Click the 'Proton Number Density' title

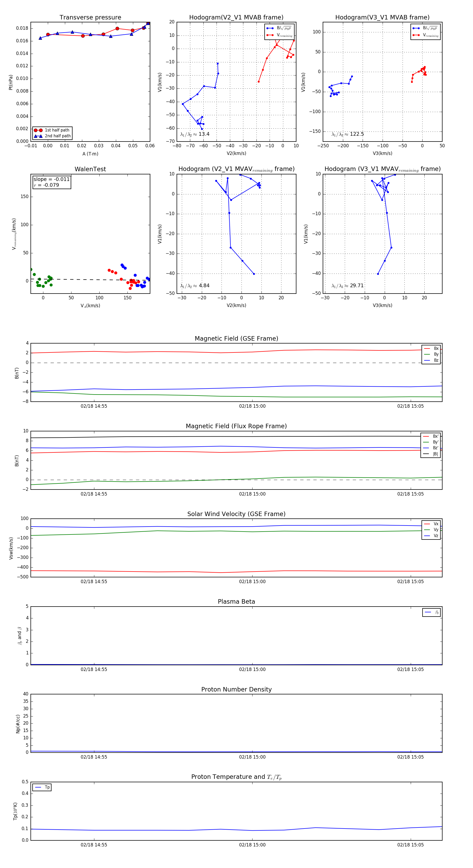click(x=236, y=689)
